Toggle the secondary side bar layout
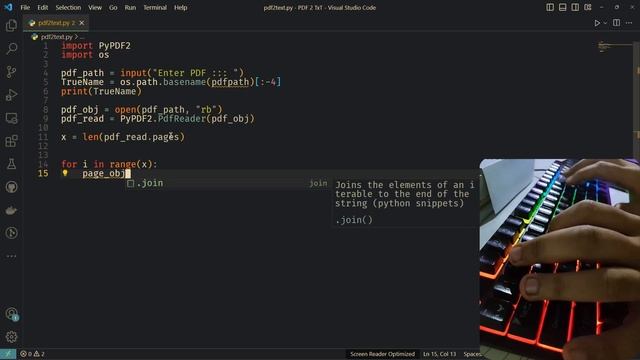 click(x=575, y=7)
